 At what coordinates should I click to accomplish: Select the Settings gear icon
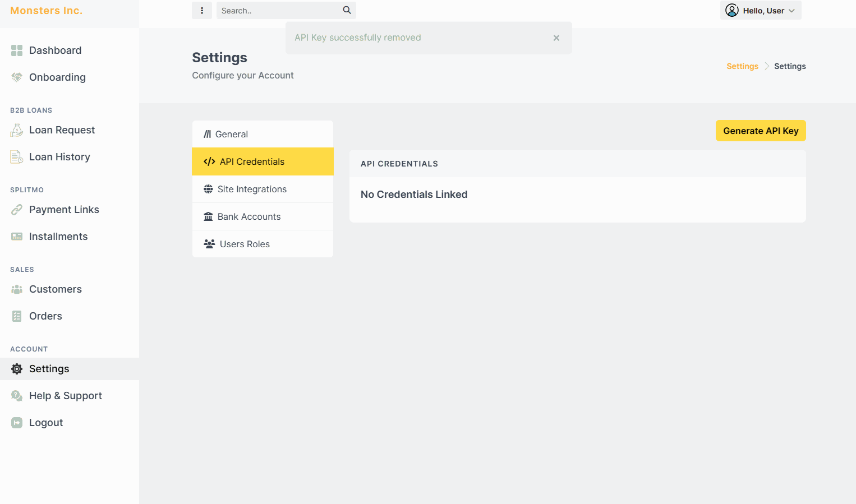[17, 368]
